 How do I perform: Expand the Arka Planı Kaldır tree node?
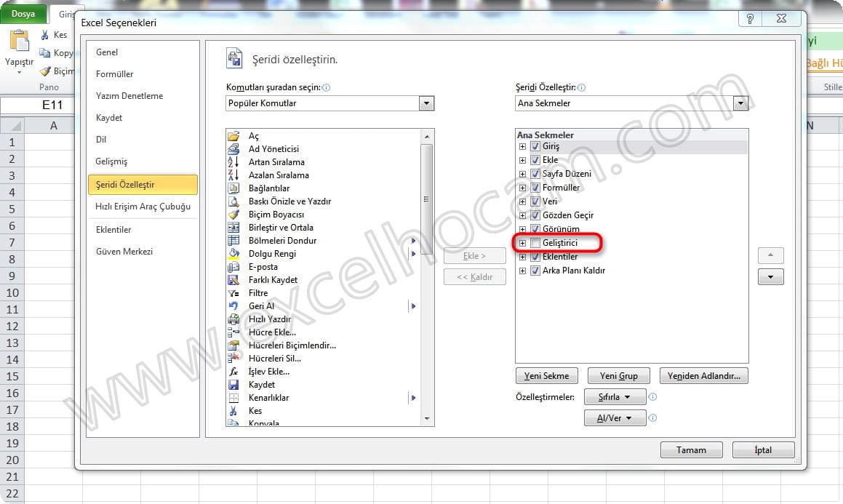click(x=522, y=271)
